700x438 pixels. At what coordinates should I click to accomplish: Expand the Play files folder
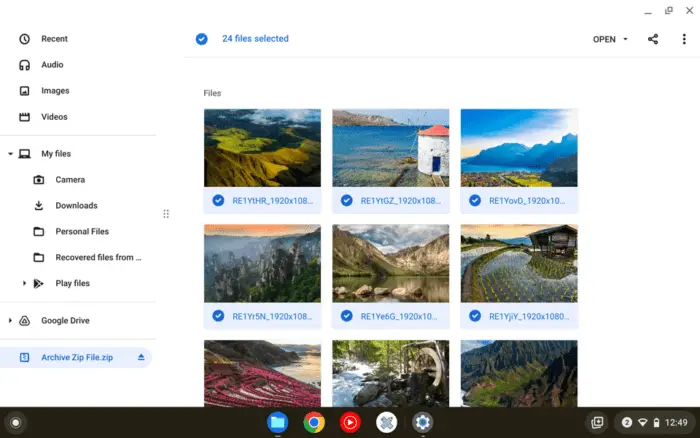[24, 284]
